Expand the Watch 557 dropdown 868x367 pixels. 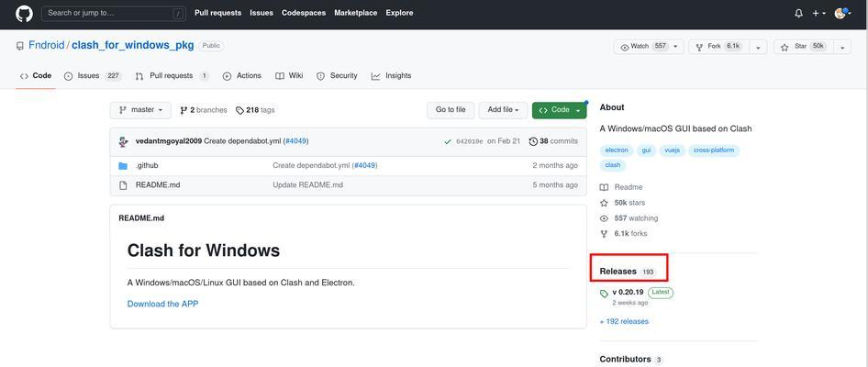pyautogui.click(x=649, y=47)
